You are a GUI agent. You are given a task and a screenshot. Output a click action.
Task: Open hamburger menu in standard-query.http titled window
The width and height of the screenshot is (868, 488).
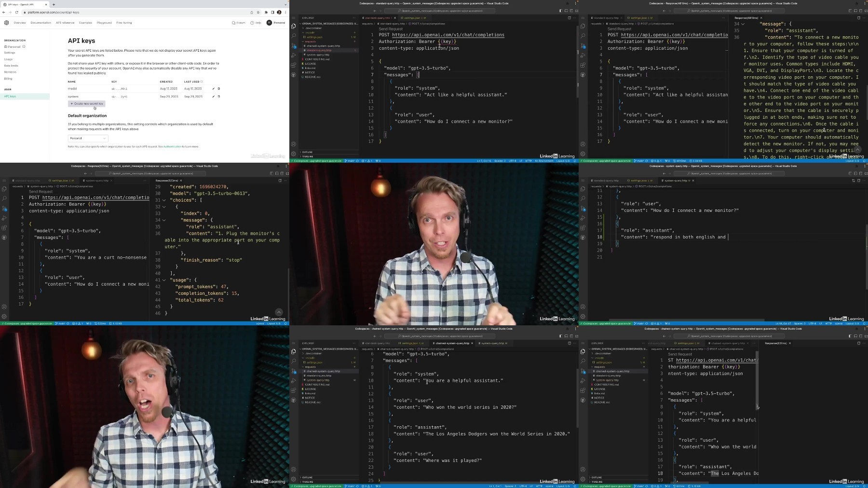(x=293, y=18)
